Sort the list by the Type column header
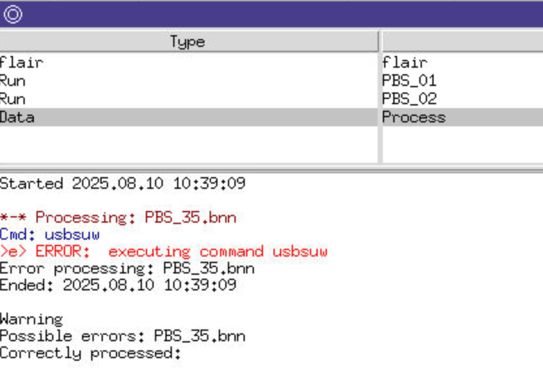Screen dimensions: 543x392 [x=188, y=42]
